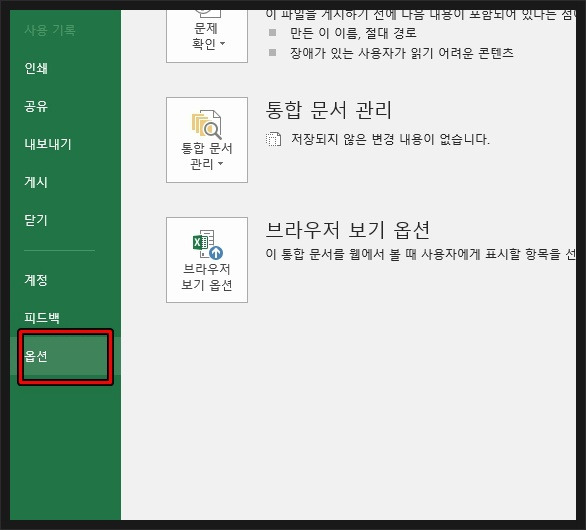Click the 통합 문서 관리 heading text
586x530 pixels.
point(329,111)
